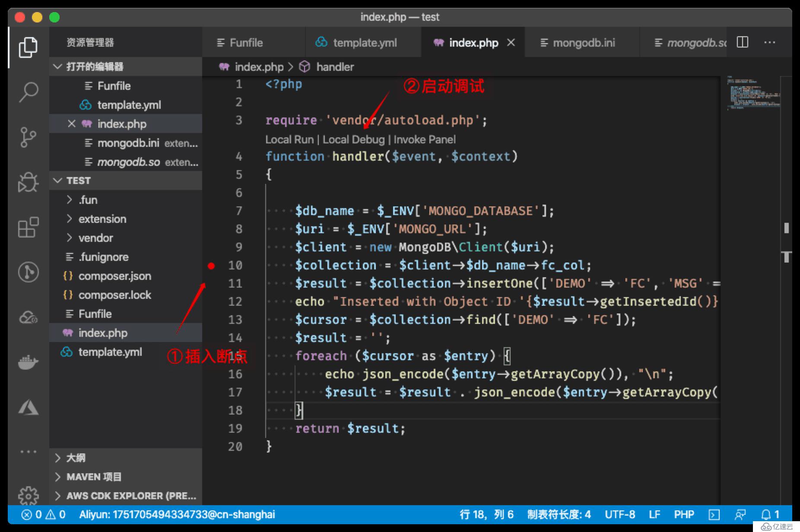Open Funfile in the TEST file tree
The width and height of the screenshot is (800, 532).
click(125, 314)
